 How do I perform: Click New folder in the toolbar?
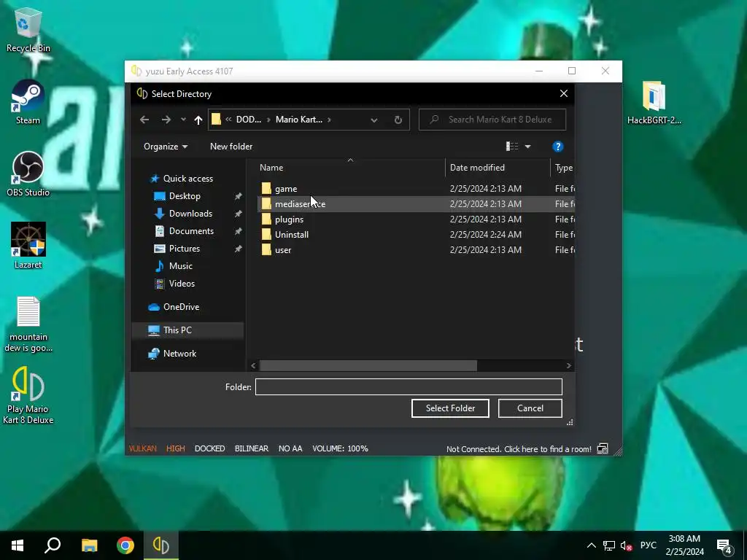231,147
